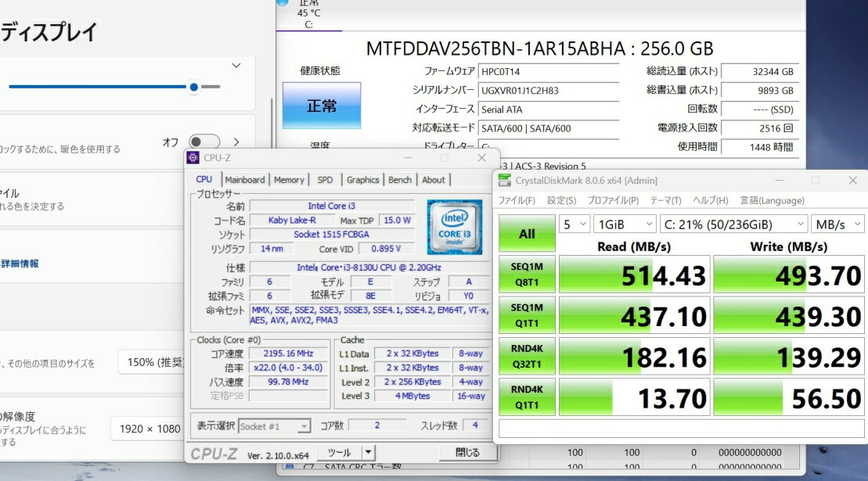
Task: Click the 139.29 write result value
Action: point(788,356)
